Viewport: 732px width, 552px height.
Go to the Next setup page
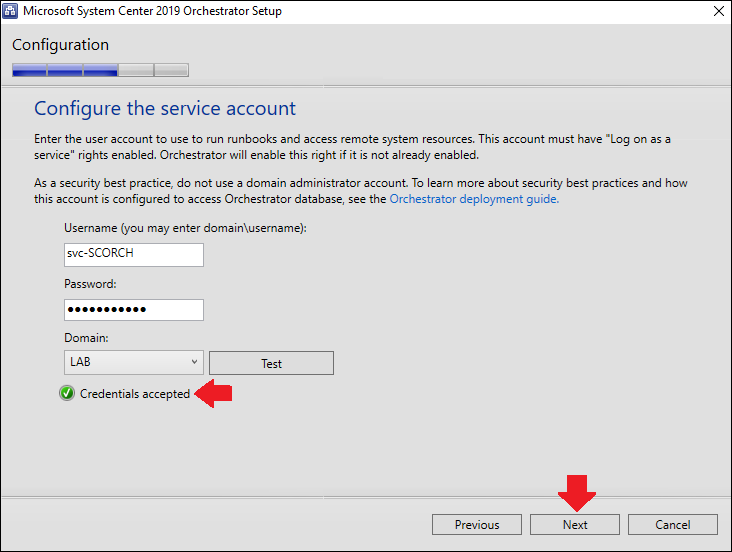point(575,524)
